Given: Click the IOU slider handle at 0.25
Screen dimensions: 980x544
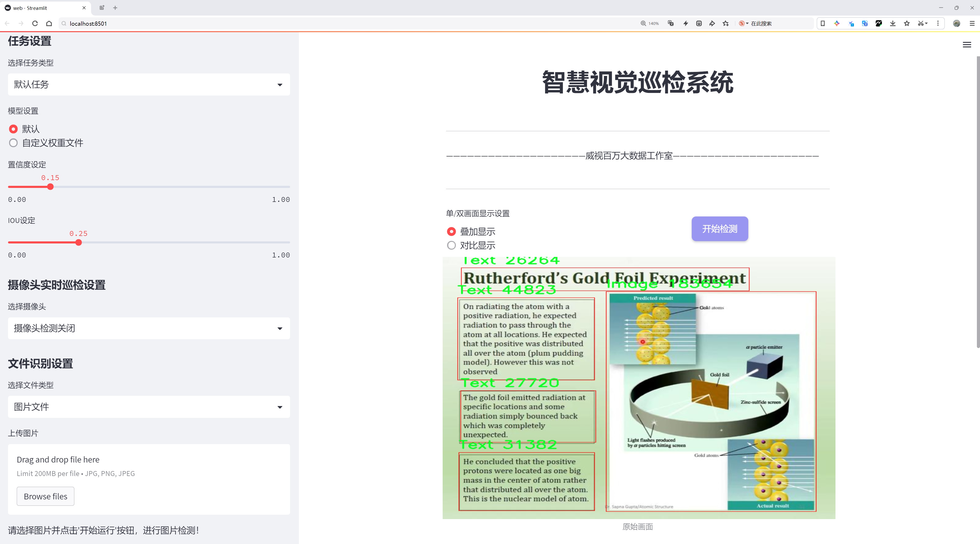Looking at the screenshot, I should point(78,242).
